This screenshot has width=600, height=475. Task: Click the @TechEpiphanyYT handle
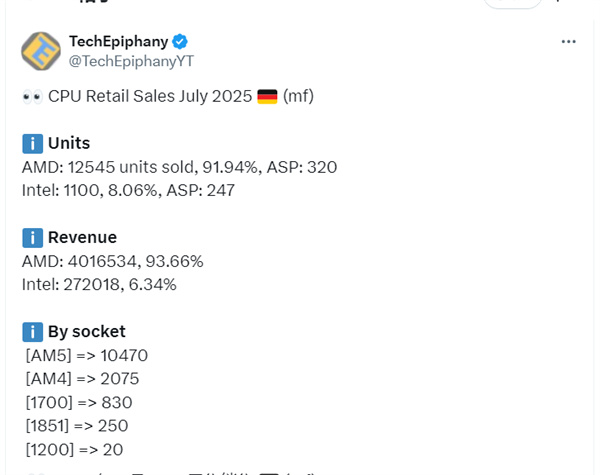tap(130, 61)
